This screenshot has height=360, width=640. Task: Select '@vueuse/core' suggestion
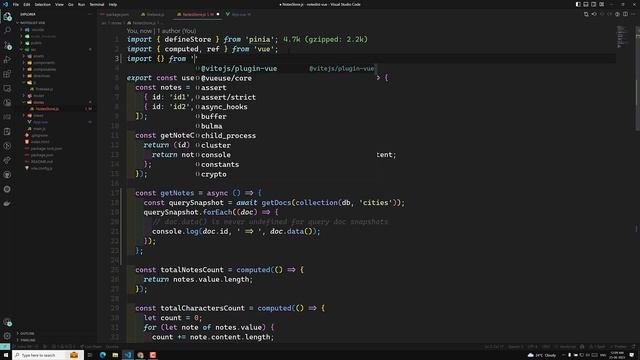click(285, 78)
